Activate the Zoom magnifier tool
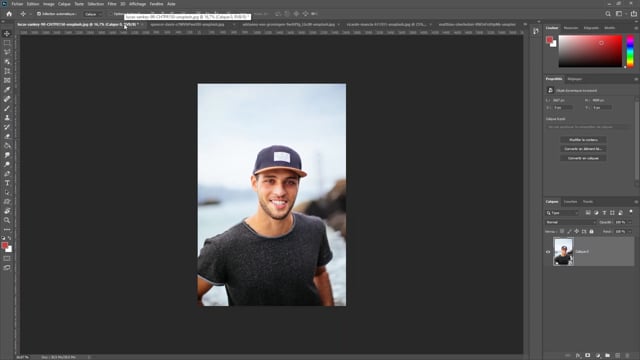The width and height of the screenshot is (640, 360). (x=7, y=220)
